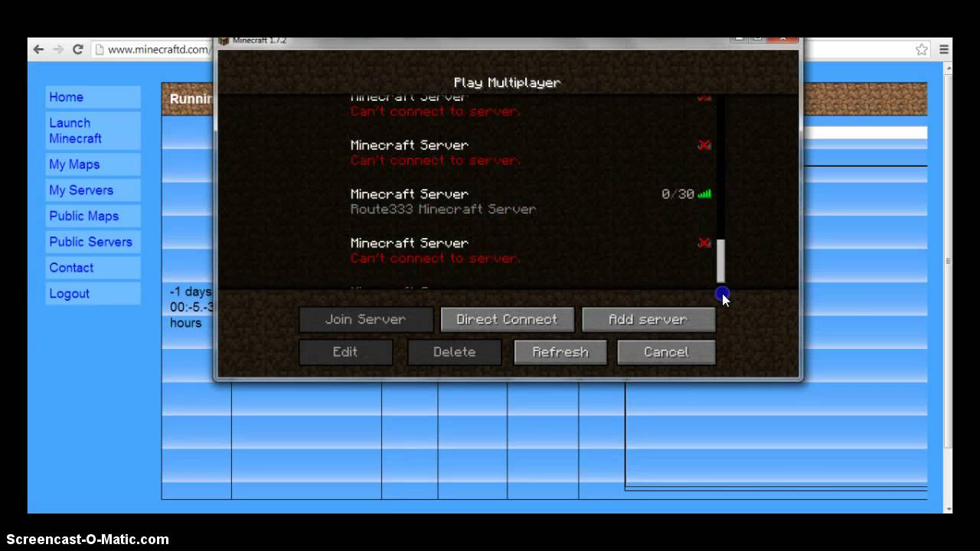
Task: Reload the minecraftd.com page
Action: click(x=77, y=49)
